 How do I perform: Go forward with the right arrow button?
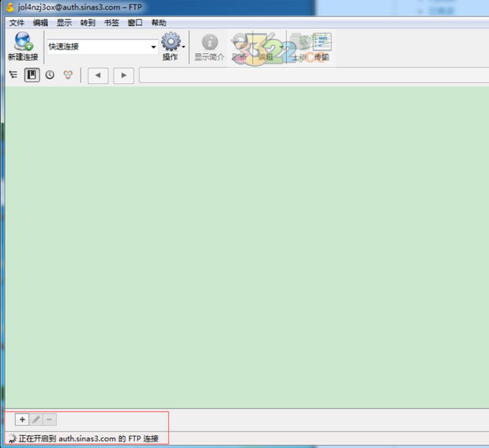124,76
